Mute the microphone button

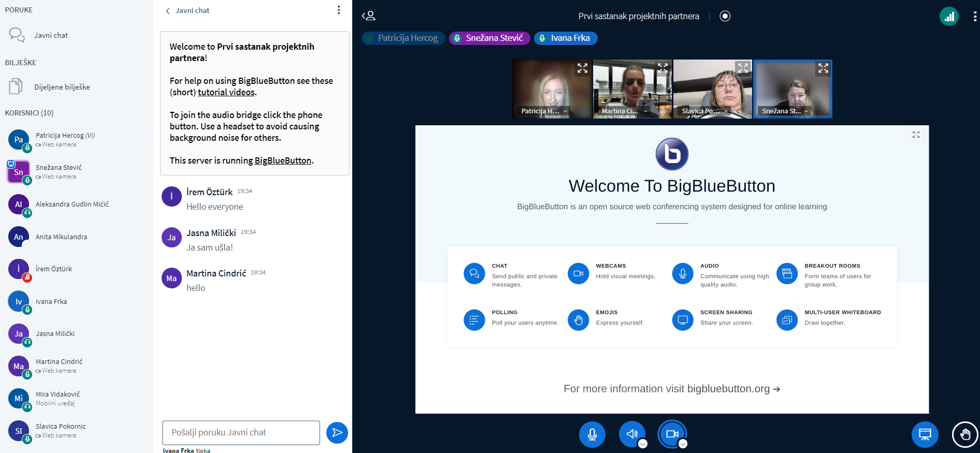[x=592, y=434]
